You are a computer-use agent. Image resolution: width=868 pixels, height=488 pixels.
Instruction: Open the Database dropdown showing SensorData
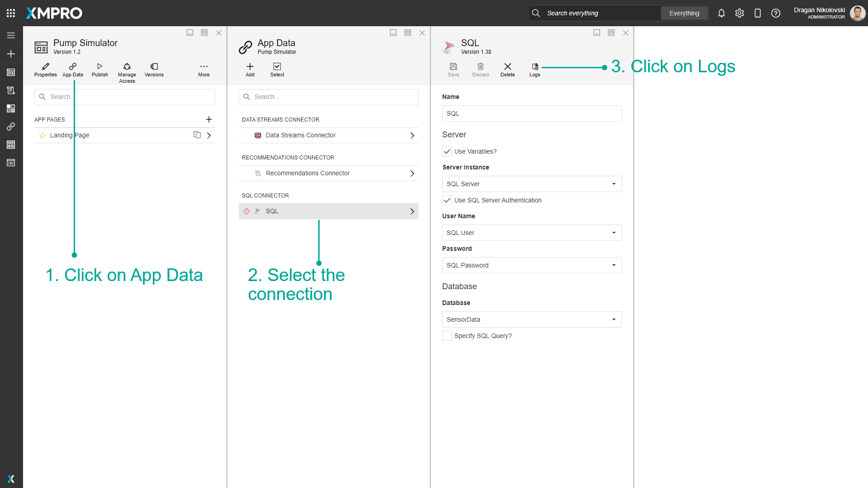pos(613,319)
